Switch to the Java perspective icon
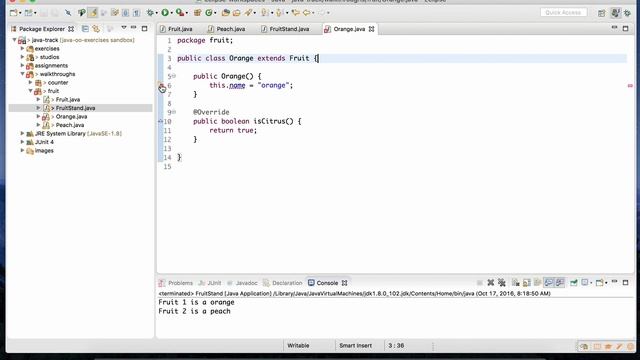This screenshot has width=640, height=360. point(616,13)
